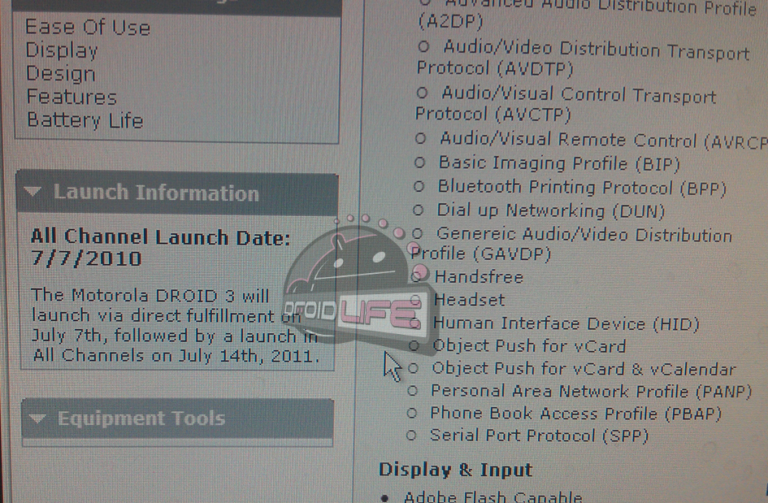Screen dimensions: 768x503
Task: Click the Basic Imaging Profile (BIP) entry
Action: coord(559,163)
